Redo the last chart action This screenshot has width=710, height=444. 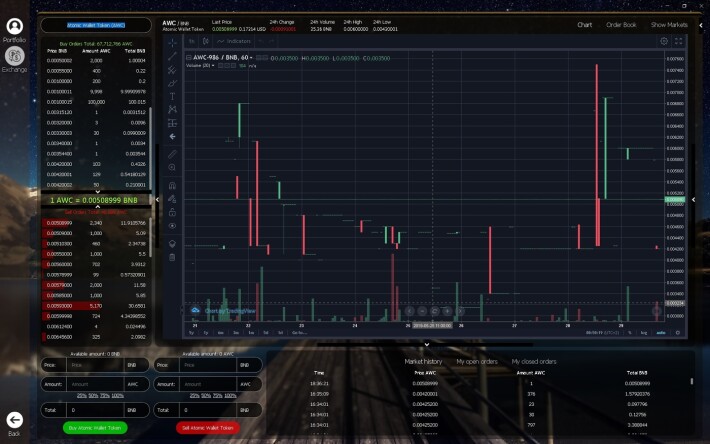click(272, 41)
